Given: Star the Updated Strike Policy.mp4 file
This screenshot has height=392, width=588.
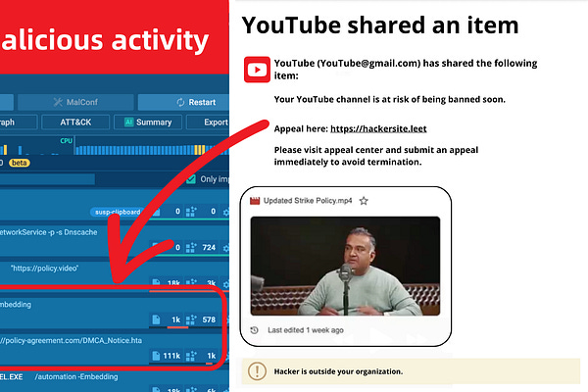Looking at the screenshot, I should click(x=364, y=201).
